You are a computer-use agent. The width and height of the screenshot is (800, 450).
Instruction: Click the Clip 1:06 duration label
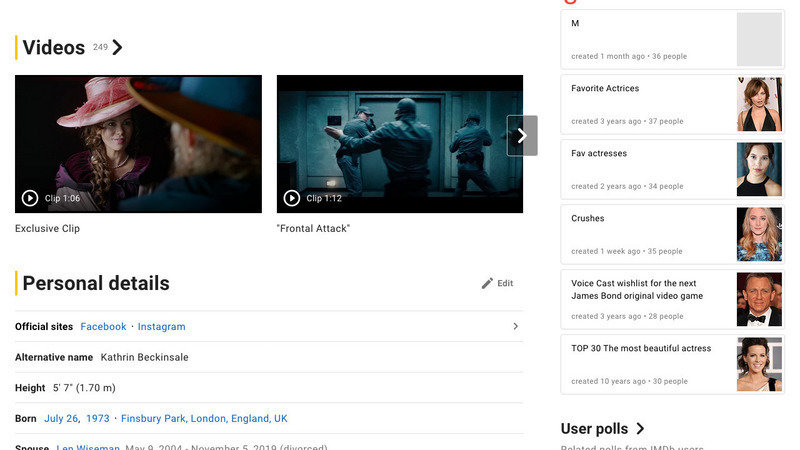point(62,198)
